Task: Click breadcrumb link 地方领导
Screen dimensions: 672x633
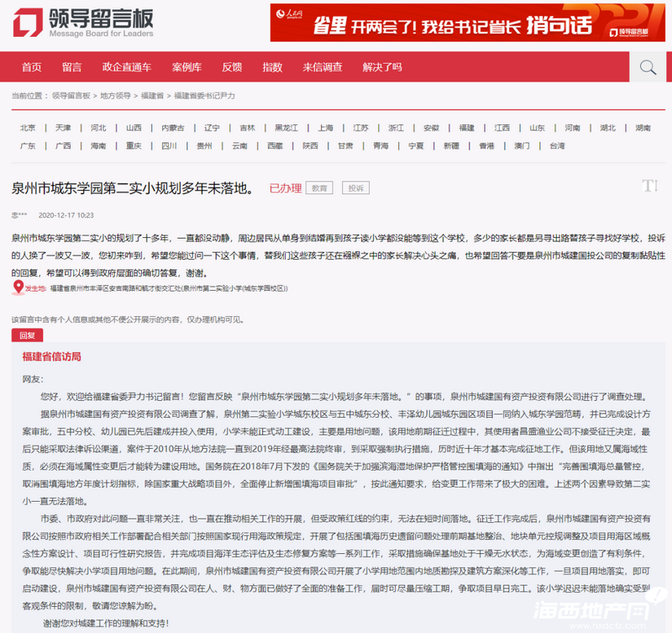Action: 115,96
